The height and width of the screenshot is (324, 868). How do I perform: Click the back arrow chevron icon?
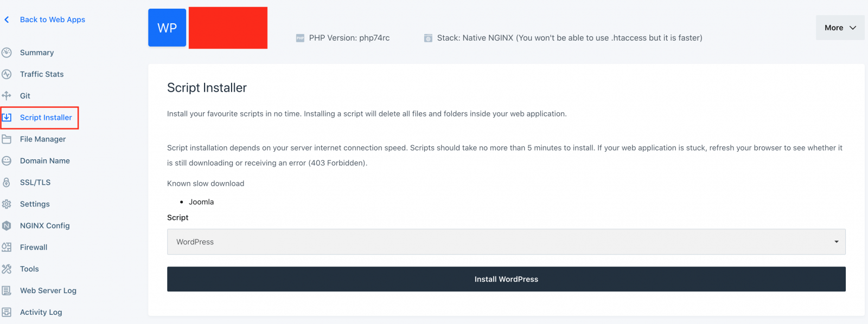tap(7, 20)
